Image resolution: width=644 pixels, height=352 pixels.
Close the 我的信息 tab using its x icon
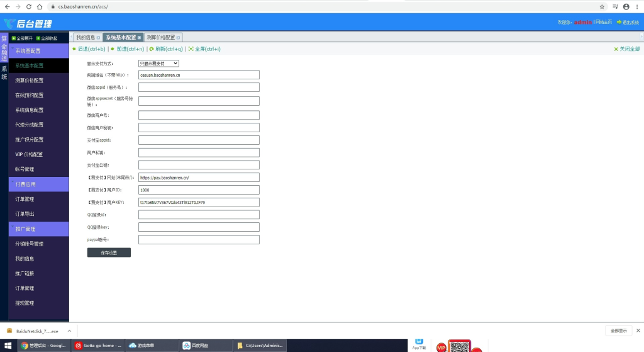tap(98, 37)
